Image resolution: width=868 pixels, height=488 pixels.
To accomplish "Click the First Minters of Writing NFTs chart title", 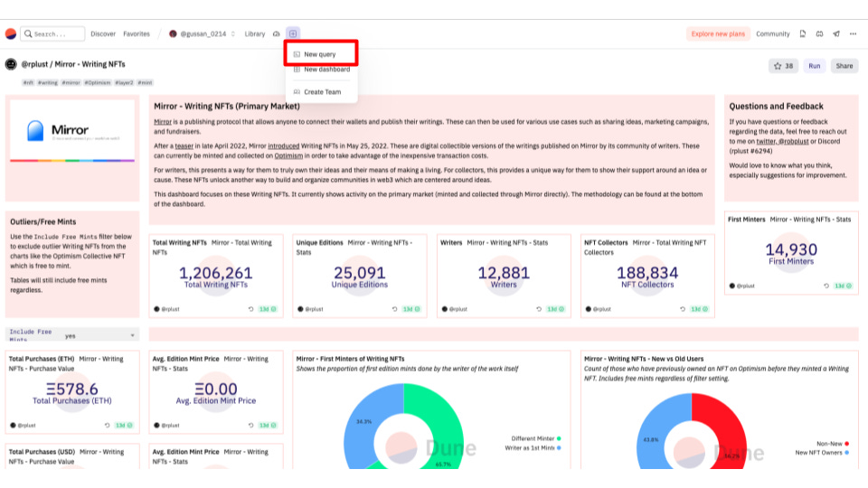I will tap(351, 359).
